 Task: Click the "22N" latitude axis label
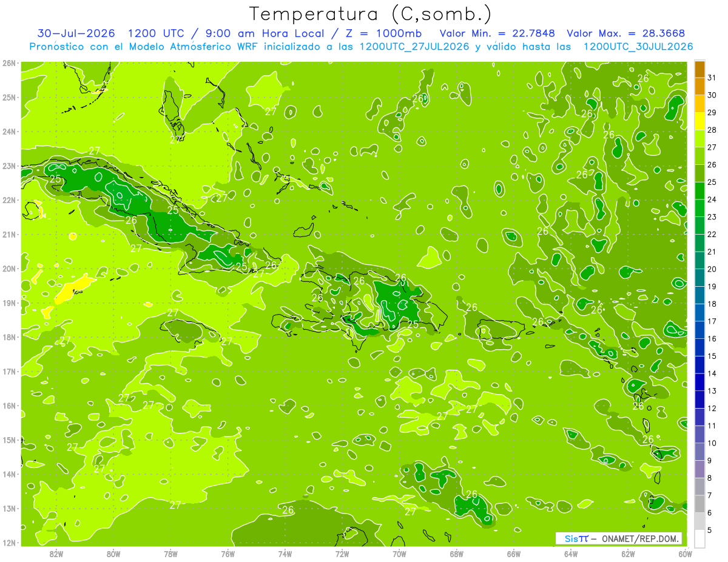pyautogui.click(x=9, y=200)
